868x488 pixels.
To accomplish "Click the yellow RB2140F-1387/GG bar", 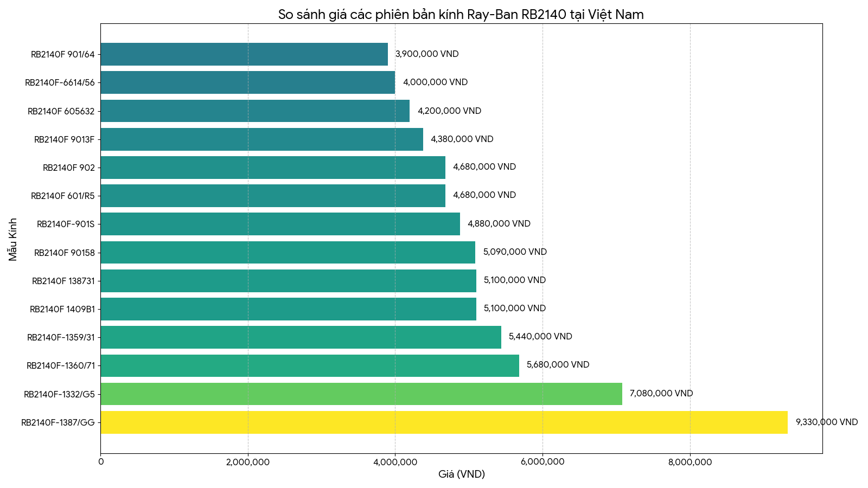I will point(444,422).
